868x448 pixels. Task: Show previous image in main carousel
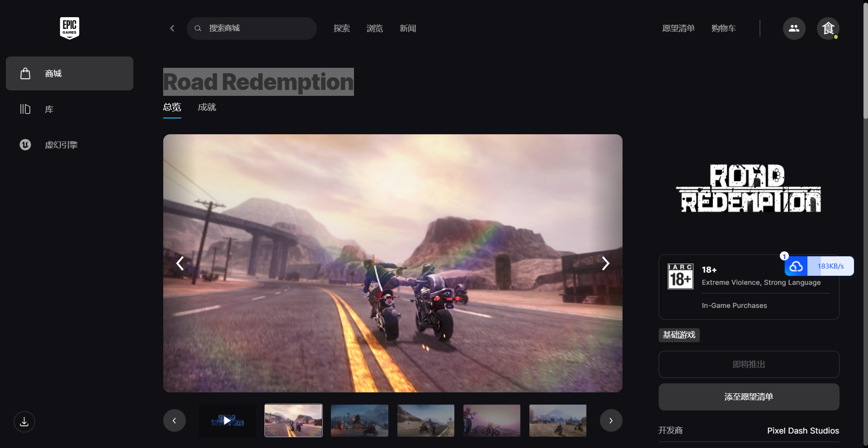(180, 263)
